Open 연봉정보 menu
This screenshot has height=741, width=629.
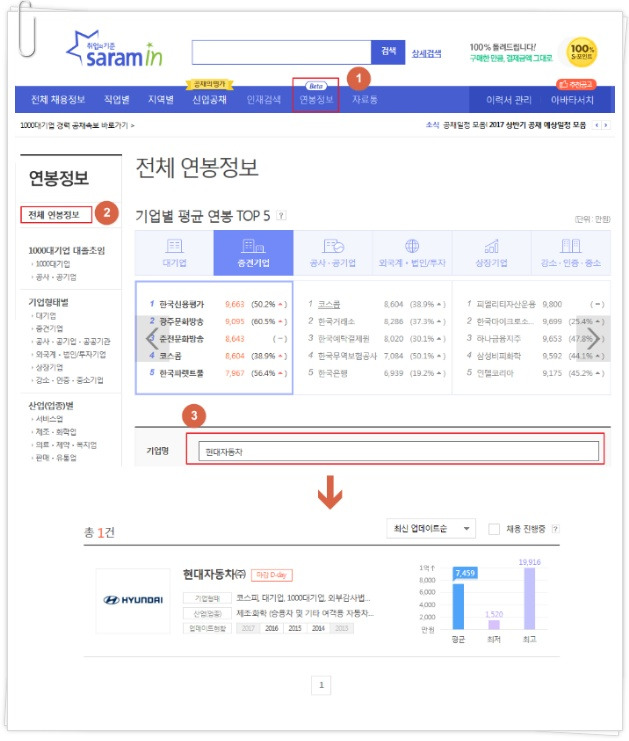pyautogui.click(x=316, y=100)
